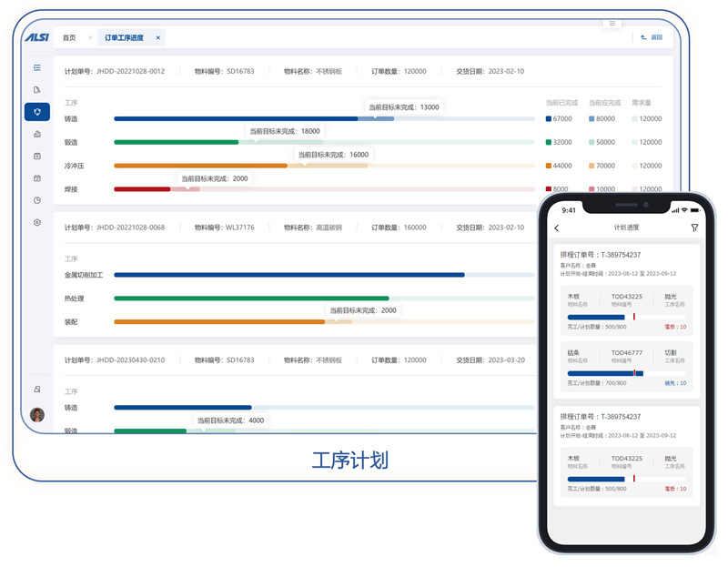This screenshot has width=728, height=567.
Task: Tap the back arrow on phone header
Action: click(557, 228)
